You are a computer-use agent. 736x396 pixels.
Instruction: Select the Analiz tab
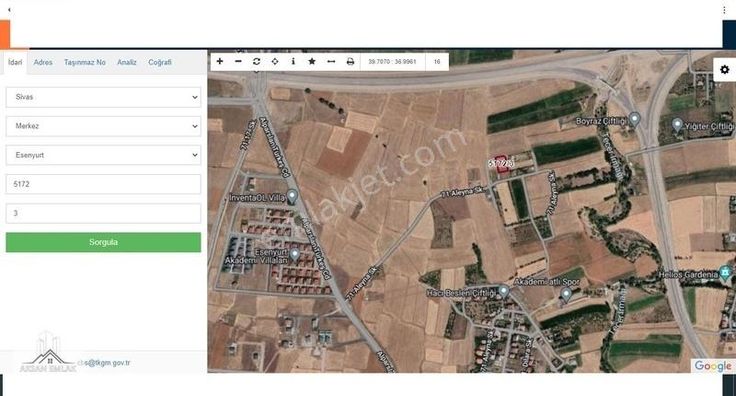(127, 62)
